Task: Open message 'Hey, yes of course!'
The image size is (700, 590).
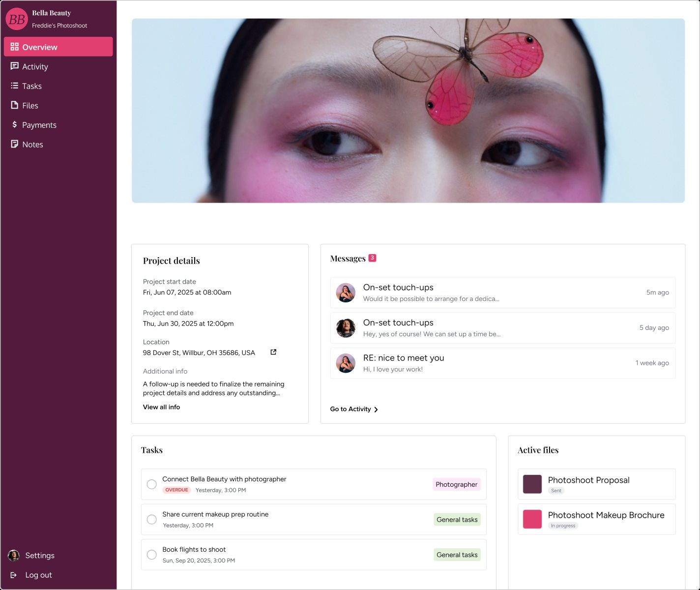Action: (x=503, y=328)
